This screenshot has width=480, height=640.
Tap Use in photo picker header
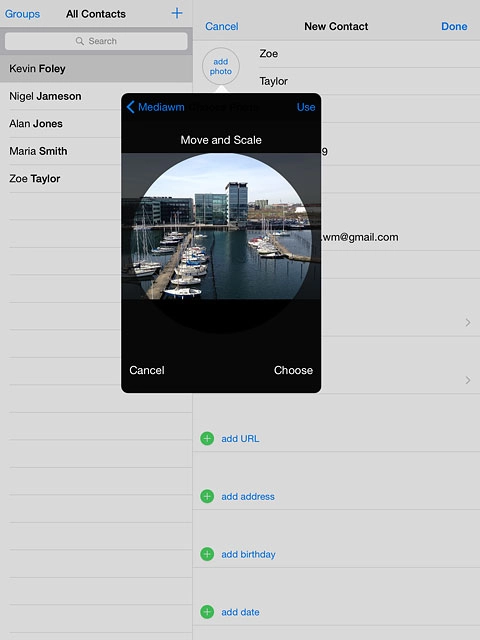pyautogui.click(x=306, y=107)
